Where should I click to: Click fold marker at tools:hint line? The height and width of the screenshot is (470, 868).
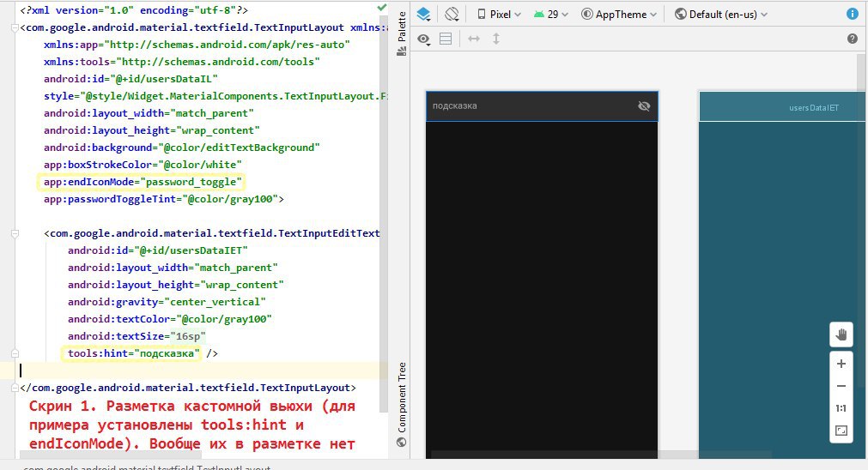coord(15,353)
